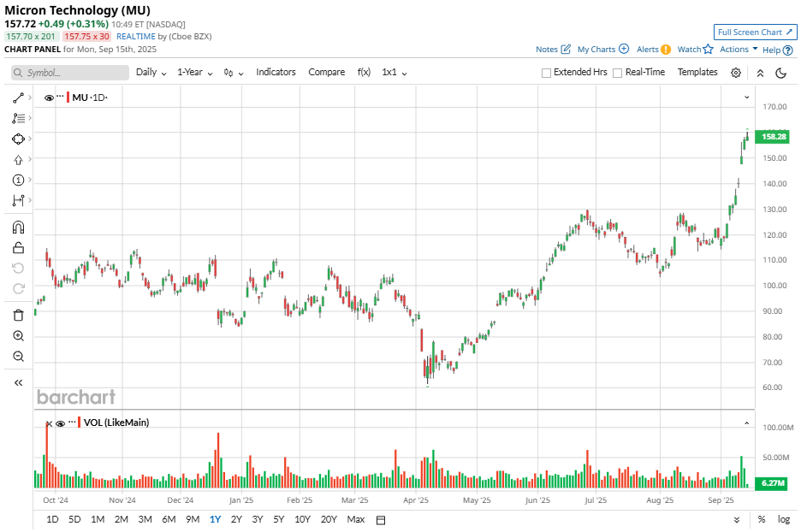Select the shapes drawing tool
The image size is (801, 532).
click(18, 139)
